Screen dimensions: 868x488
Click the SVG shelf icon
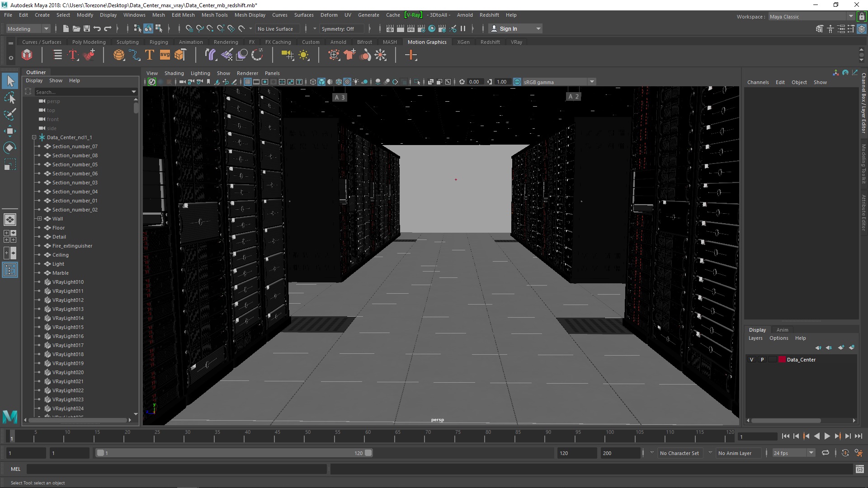click(165, 55)
